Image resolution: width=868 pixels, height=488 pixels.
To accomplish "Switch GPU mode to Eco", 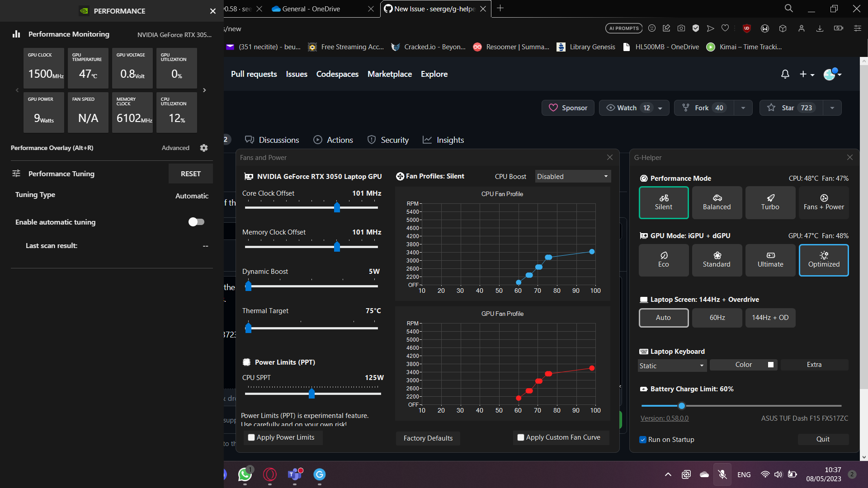I will coord(663,260).
